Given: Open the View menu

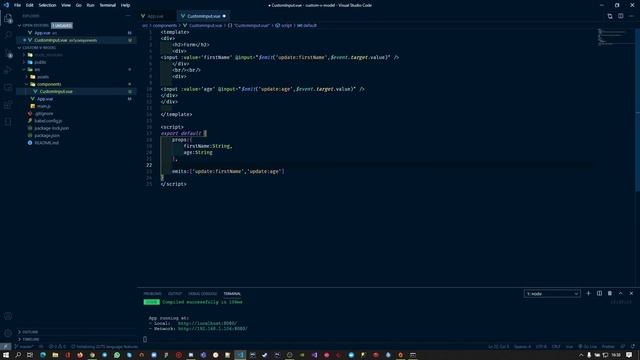Looking at the screenshot, I should click(66, 5).
